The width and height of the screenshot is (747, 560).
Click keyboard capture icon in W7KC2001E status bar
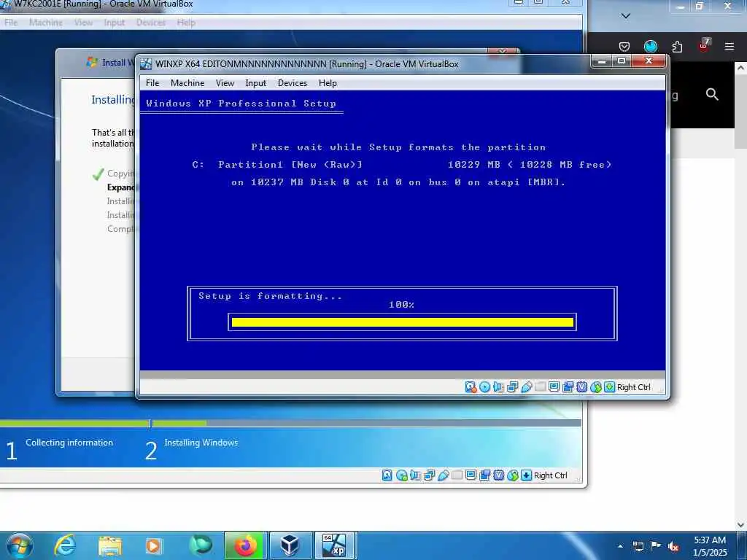click(527, 475)
